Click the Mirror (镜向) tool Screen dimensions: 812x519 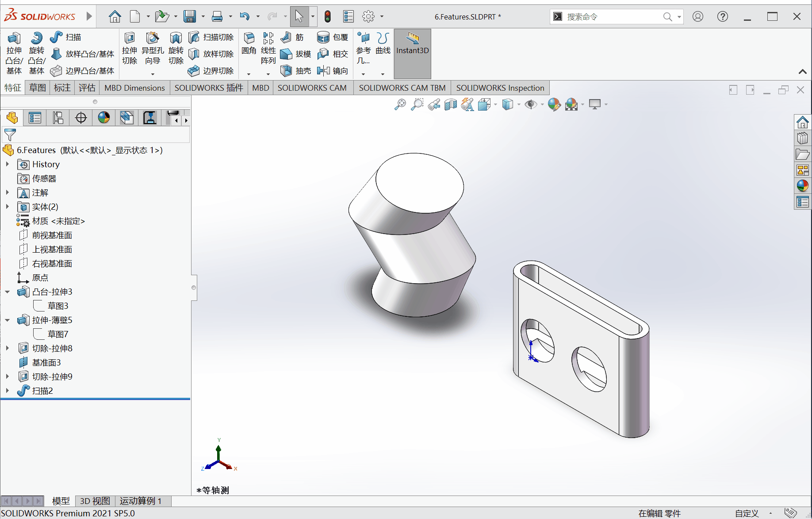(333, 71)
